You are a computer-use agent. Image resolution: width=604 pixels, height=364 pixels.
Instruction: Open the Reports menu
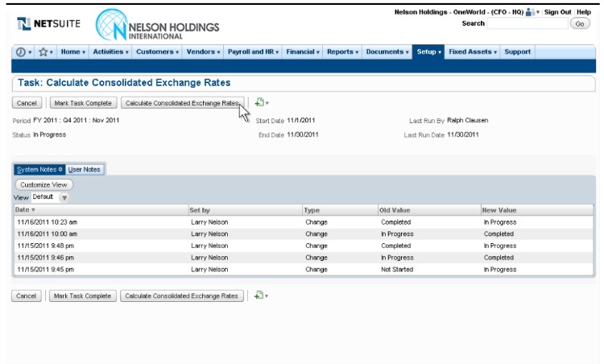click(x=342, y=52)
